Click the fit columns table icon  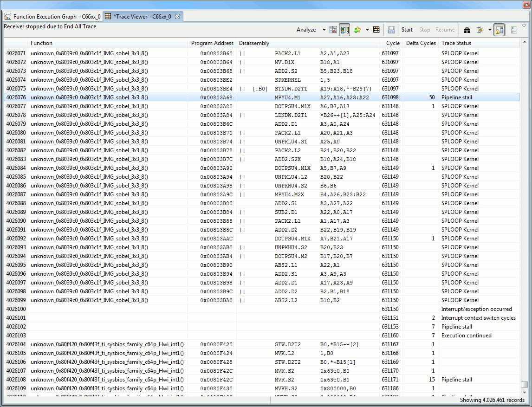click(x=376, y=30)
